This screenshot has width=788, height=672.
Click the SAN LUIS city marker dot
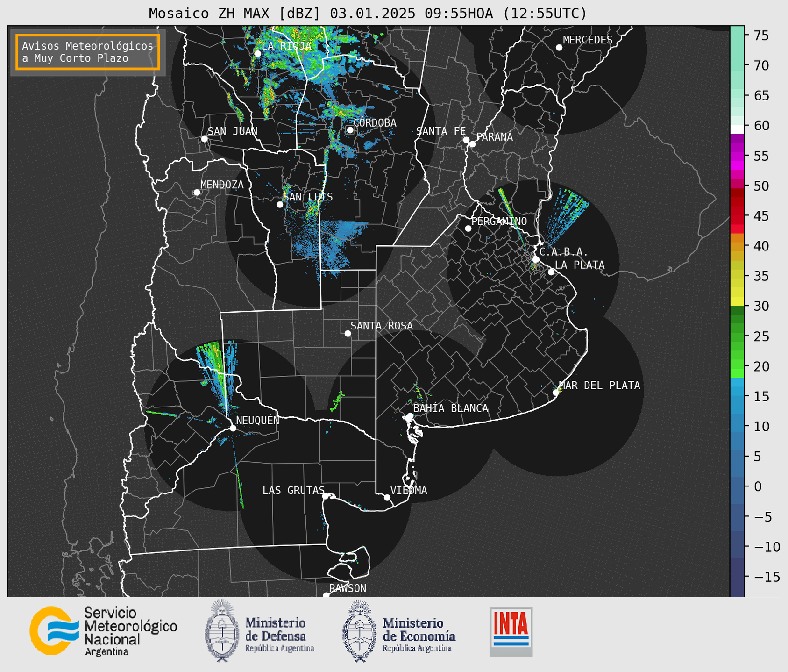pos(280,204)
